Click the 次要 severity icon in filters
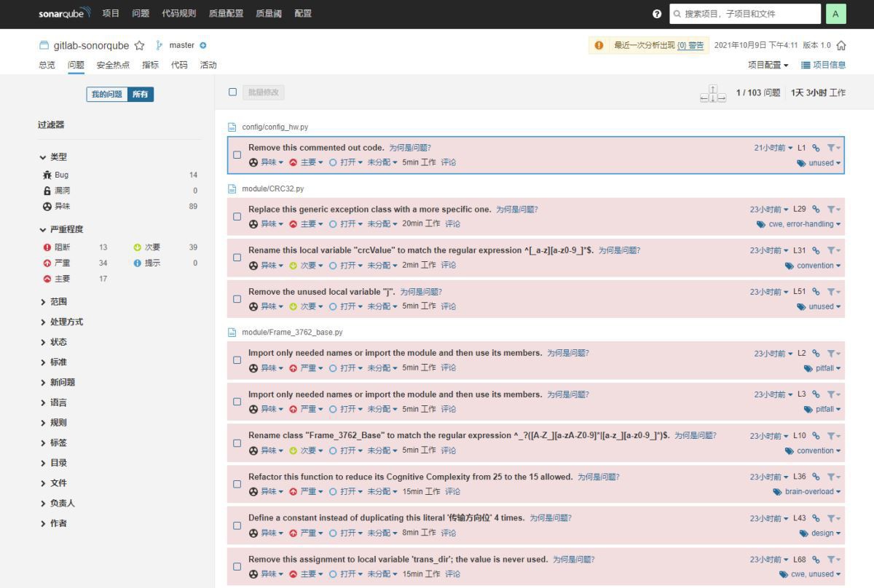The height and width of the screenshot is (588, 874). (137, 247)
